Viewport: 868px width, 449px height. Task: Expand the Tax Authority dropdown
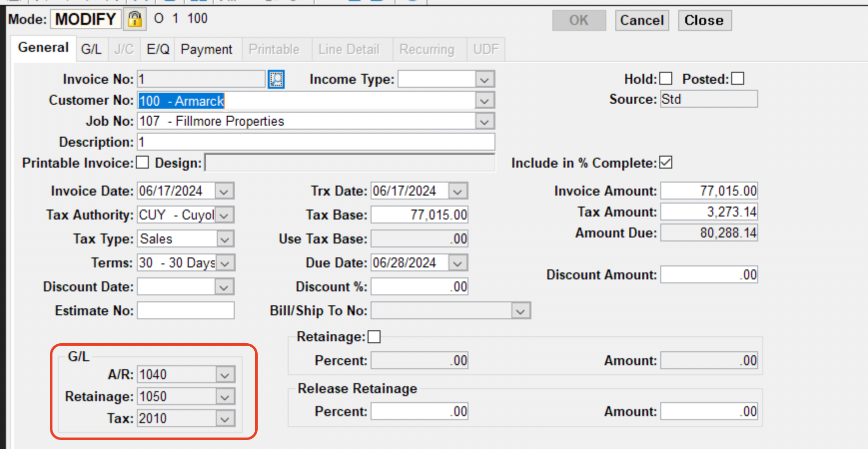point(224,215)
